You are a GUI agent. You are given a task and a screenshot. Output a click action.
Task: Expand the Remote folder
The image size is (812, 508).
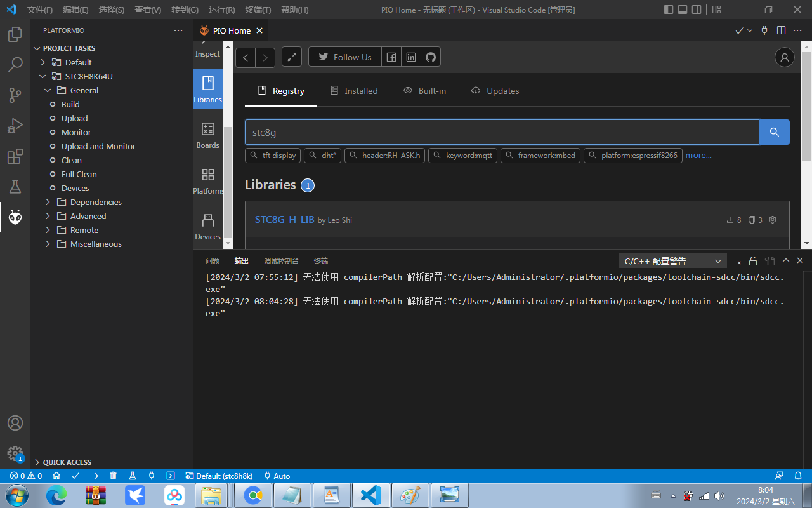click(x=48, y=230)
